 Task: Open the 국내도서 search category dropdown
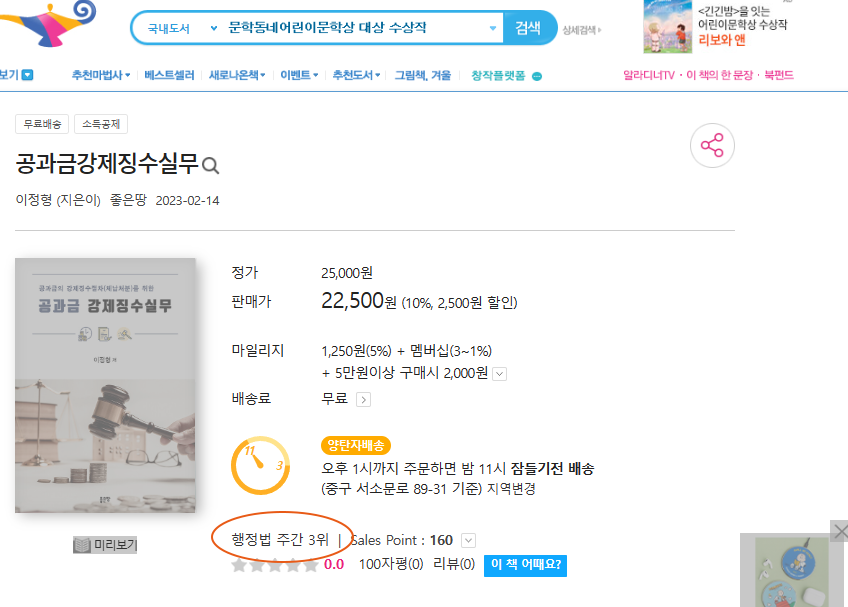[x=182, y=28]
